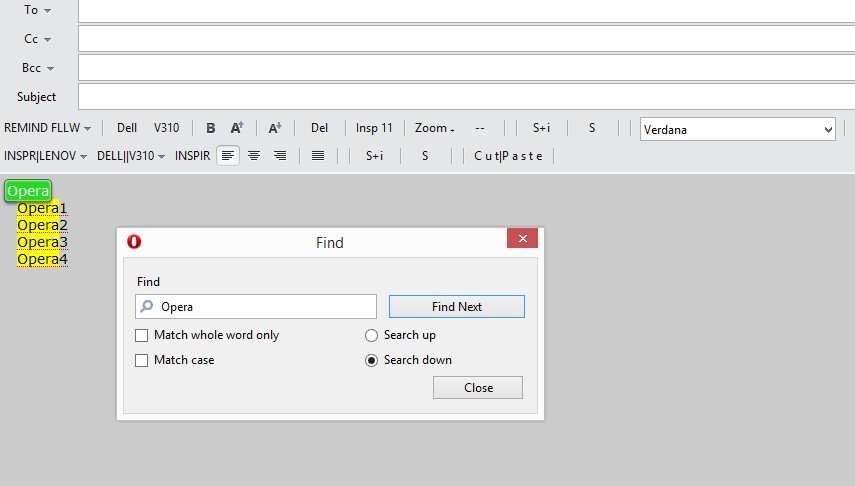Click the Close button in Find dialog
855x486 pixels.
coord(478,387)
